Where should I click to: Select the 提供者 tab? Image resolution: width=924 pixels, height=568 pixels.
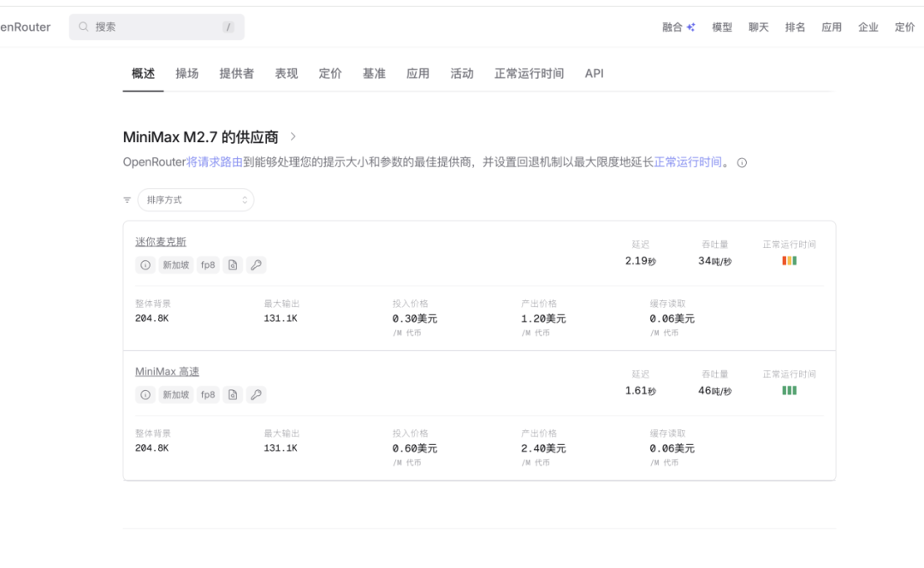236,74
